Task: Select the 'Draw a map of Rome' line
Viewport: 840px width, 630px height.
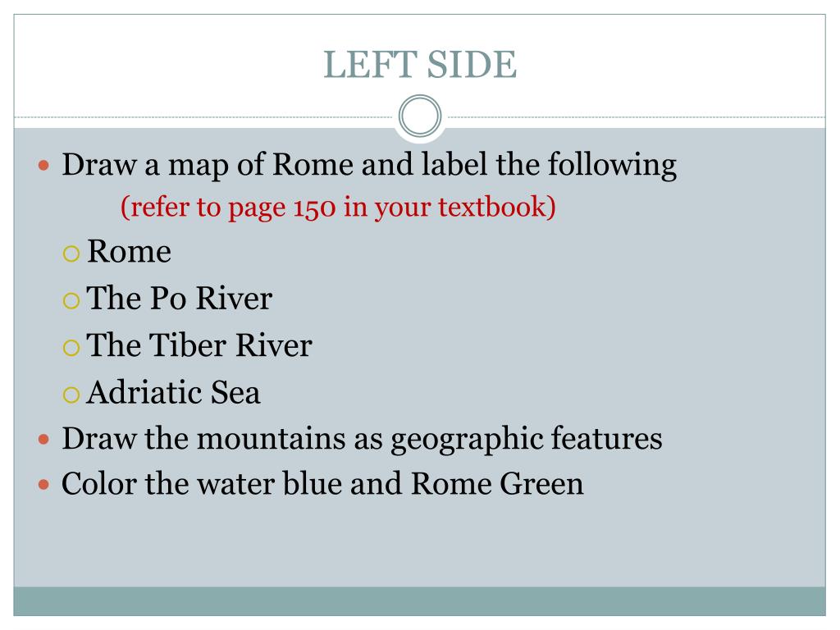Action: [369, 165]
